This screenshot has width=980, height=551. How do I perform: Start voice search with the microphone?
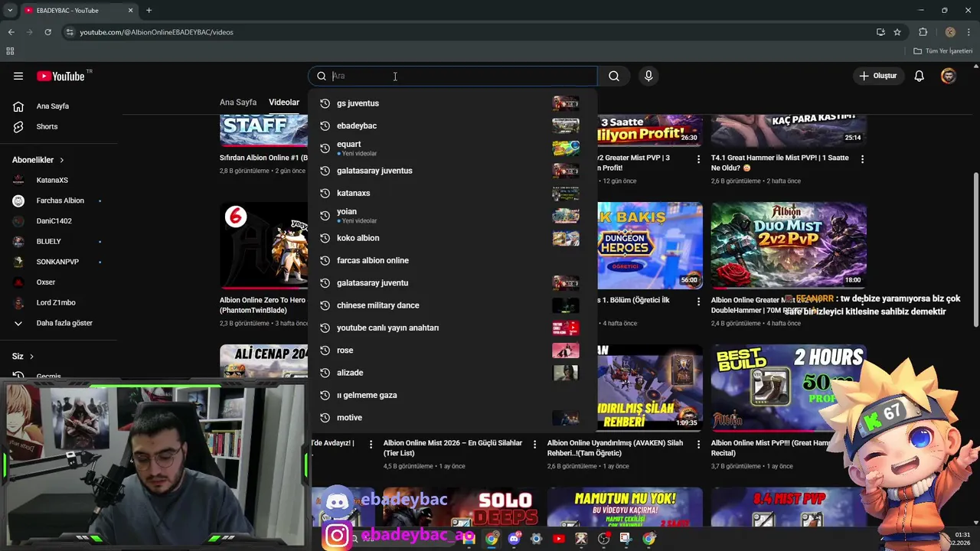648,76
